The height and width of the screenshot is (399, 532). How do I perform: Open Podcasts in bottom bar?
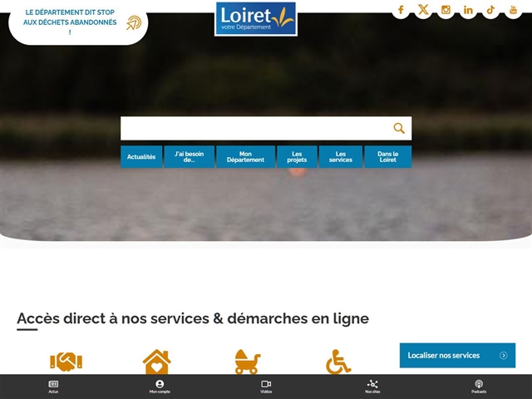pyautogui.click(x=479, y=387)
